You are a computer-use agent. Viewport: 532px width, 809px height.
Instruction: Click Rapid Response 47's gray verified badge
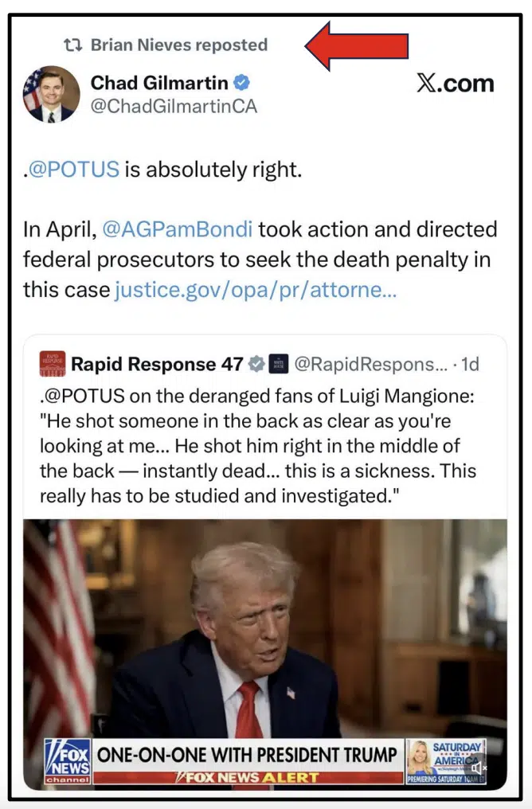[256, 364]
